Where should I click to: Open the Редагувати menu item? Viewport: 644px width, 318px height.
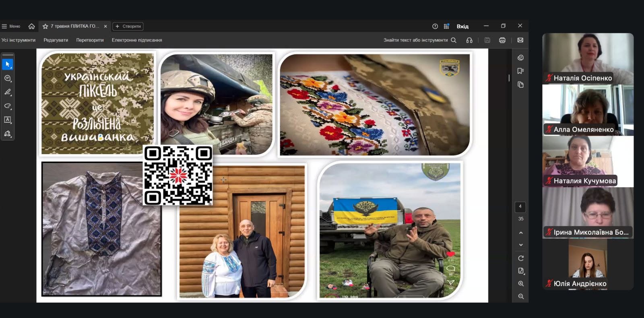coord(56,40)
